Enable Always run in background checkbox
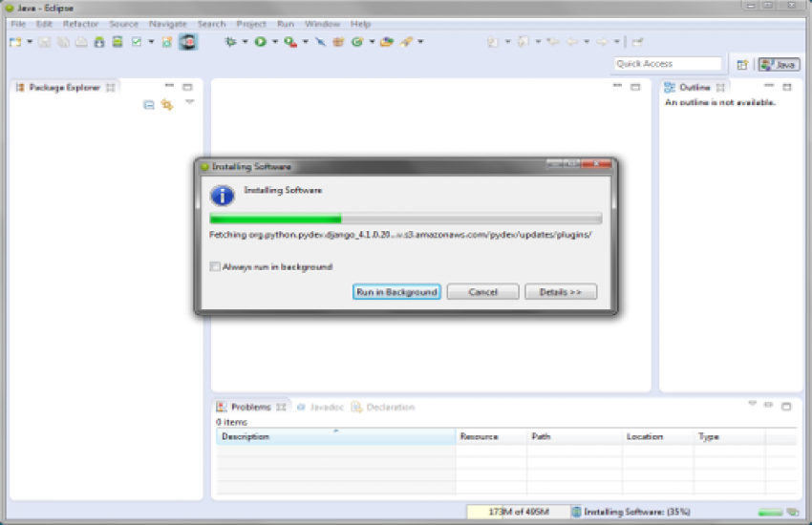This screenshot has width=812, height=525. point(214,267)
